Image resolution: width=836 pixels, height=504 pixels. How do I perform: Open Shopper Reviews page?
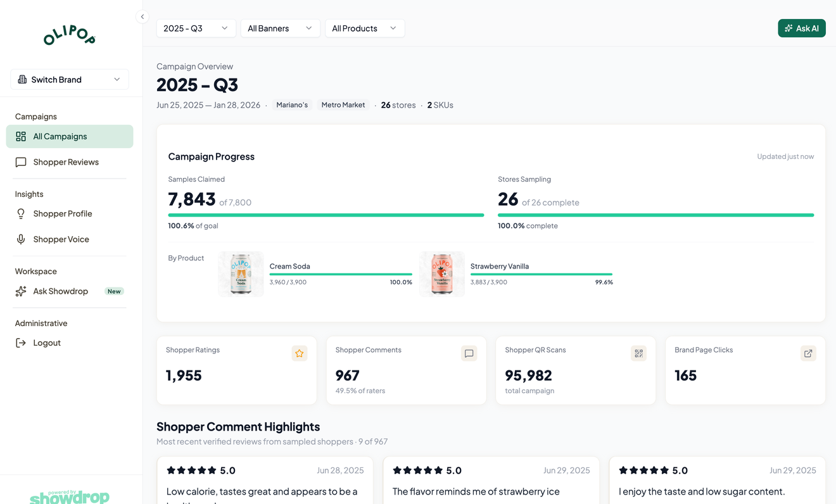point(70,163)
